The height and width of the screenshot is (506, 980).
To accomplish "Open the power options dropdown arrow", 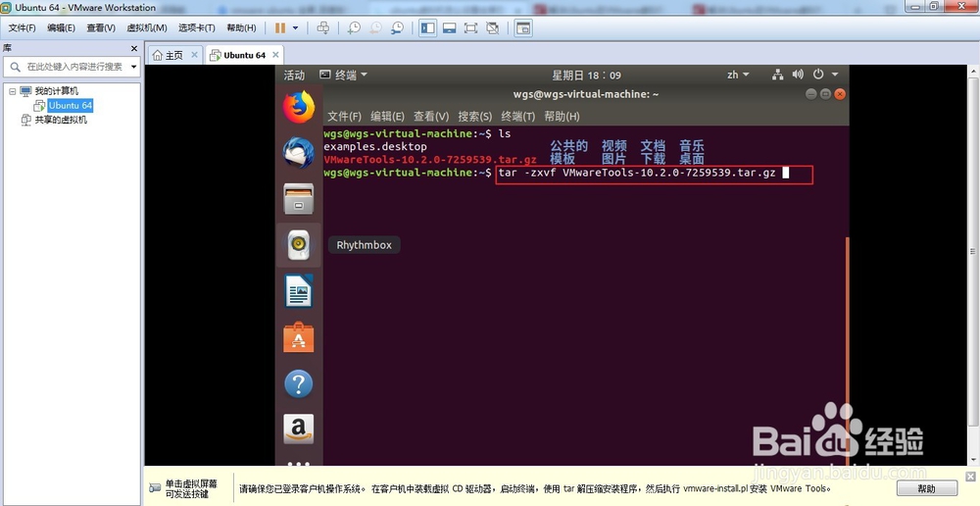I will tap(296, 28).
